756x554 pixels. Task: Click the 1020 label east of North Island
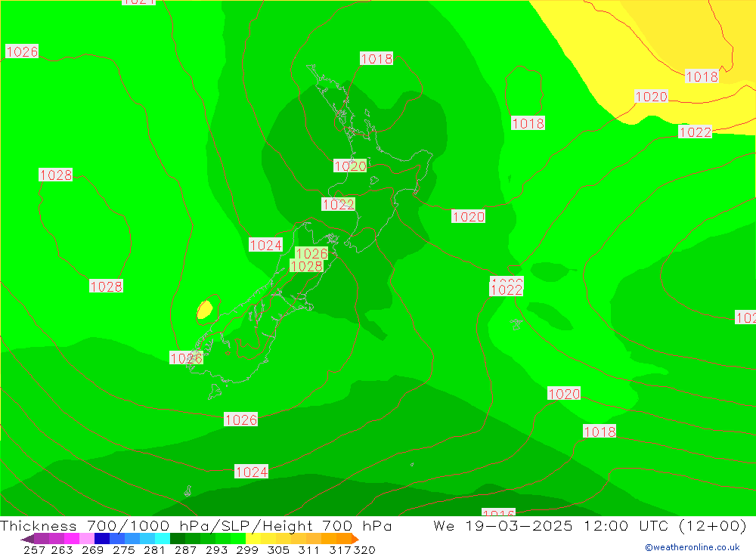tap(468, 217)
